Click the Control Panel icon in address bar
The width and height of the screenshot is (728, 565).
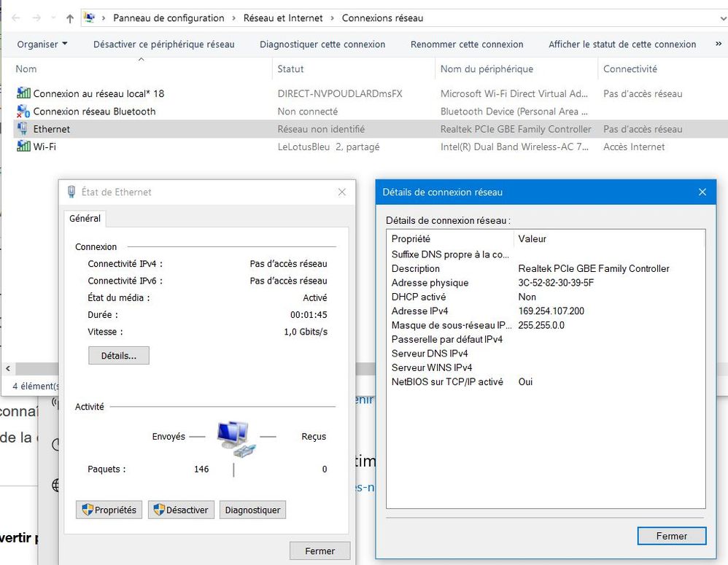(90, 18)
